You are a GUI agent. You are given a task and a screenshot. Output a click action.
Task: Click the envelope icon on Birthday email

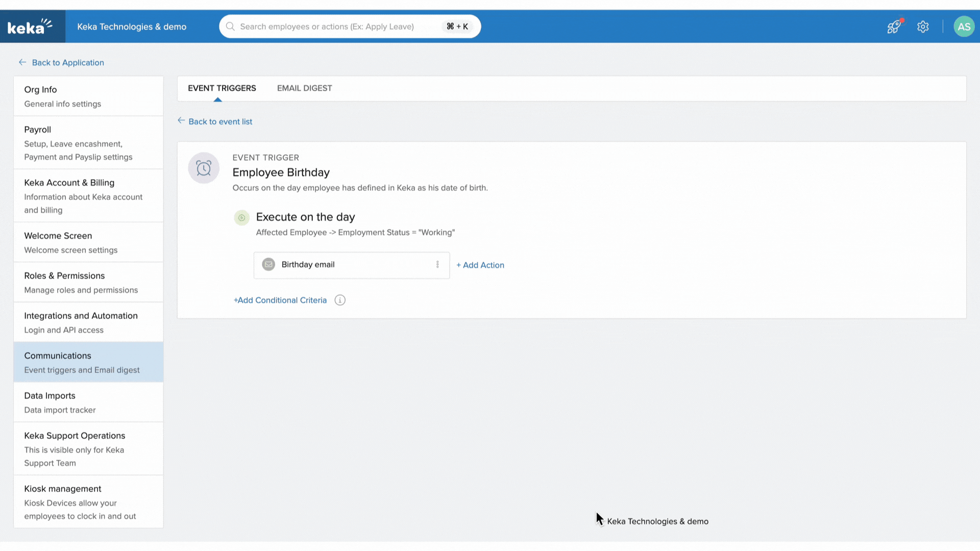268,264
